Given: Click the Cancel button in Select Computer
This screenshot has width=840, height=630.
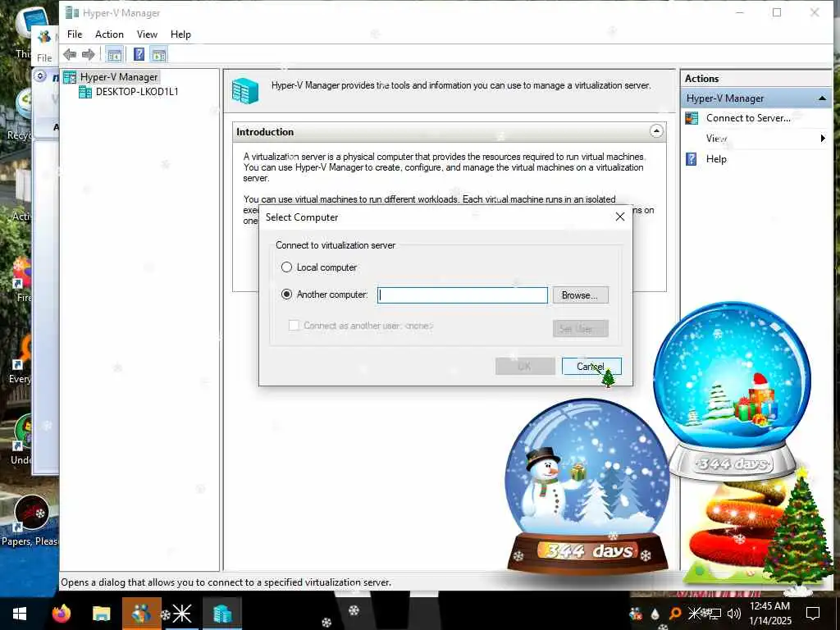Looking at the screenshot, I should tap(591, 367).
